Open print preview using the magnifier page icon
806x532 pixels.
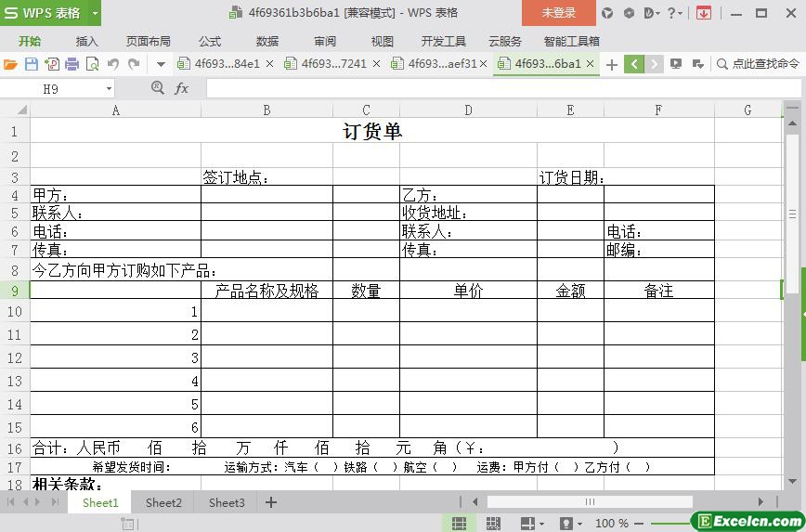93,64
